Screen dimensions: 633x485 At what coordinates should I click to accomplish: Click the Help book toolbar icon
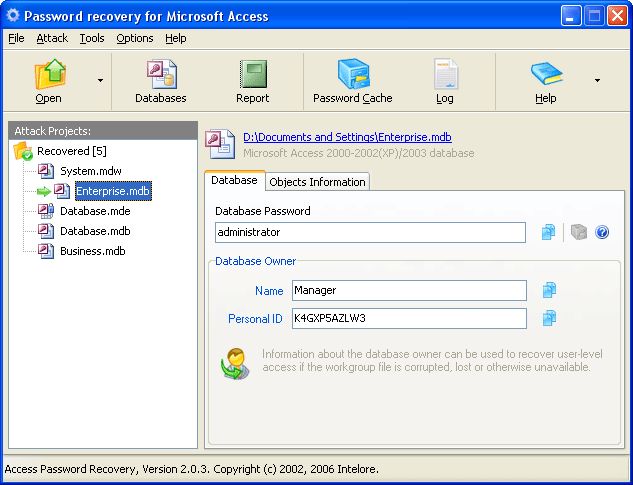pos(547,73)
